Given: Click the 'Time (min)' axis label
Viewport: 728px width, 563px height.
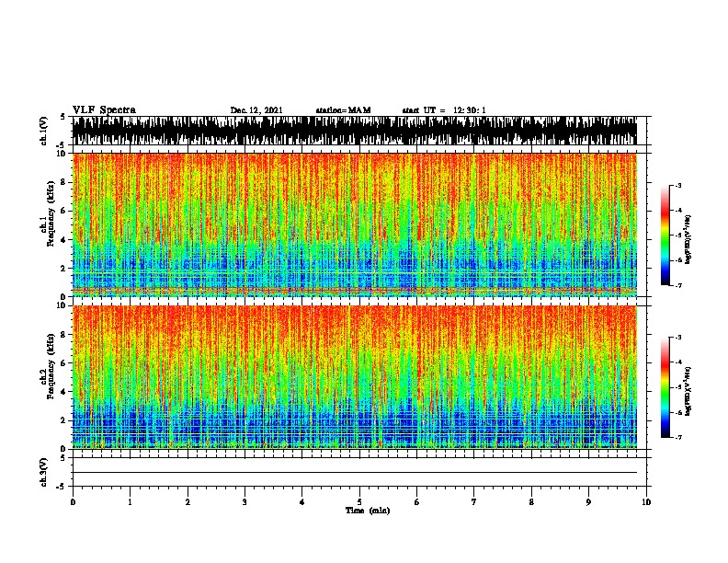Looking at the screenshot, I should point(368,511).
